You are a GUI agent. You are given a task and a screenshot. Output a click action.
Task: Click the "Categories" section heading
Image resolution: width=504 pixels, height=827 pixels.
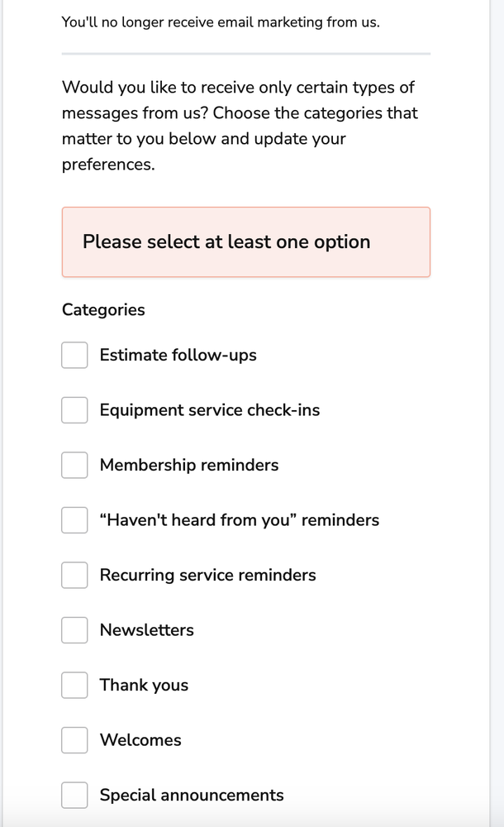tap(103, 309)
